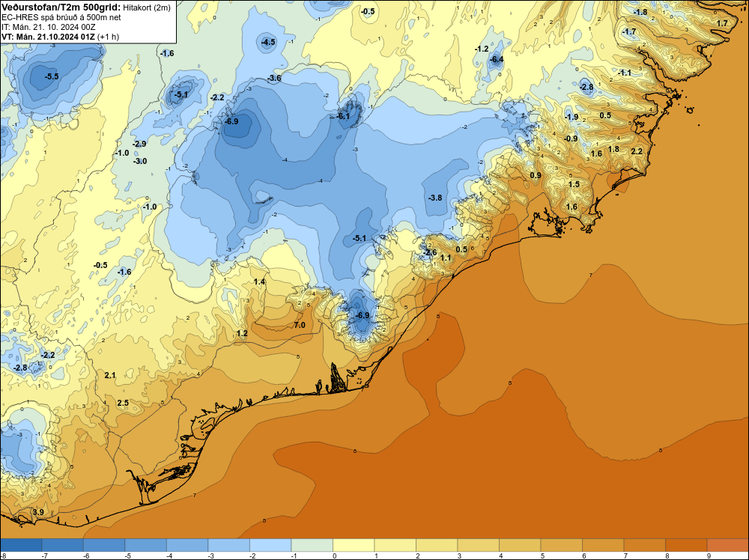Click the -4.5 temperature label
Image resolution: width=749 pixels, height=560 pixels.
click(x=268, y=42)
